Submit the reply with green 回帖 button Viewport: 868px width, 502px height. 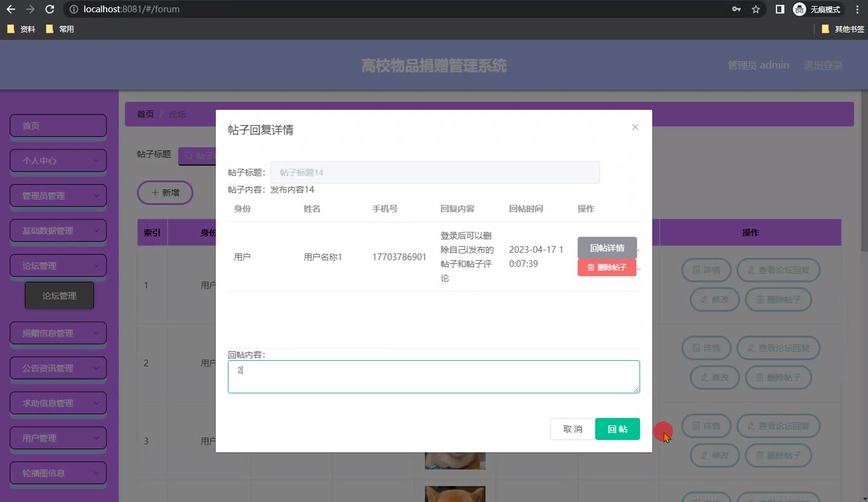tap(617, 429)
